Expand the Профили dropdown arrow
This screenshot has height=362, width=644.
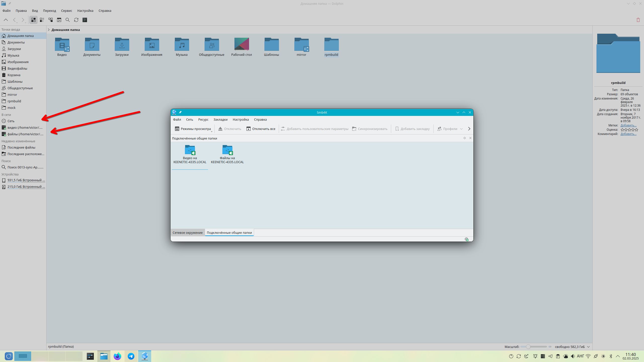(x=461, y=129)
